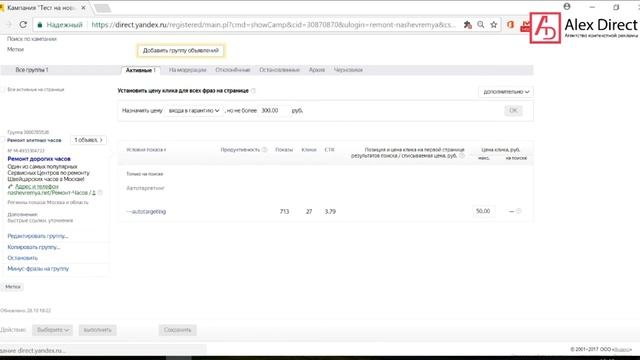The image size is (640, 360).
Task: Tick the Все активные на странице checkbox
Action: click(3, 89)
